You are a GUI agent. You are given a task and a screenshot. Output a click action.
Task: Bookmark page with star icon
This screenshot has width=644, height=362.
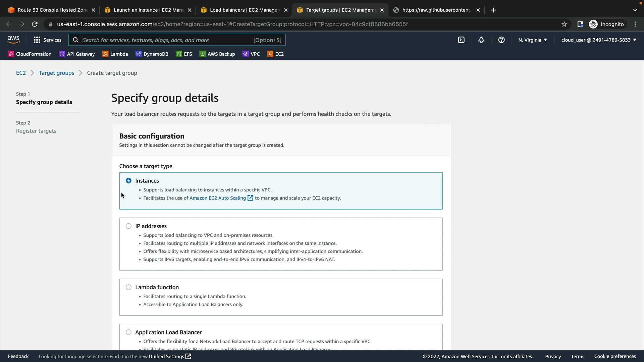click(564, 24)
